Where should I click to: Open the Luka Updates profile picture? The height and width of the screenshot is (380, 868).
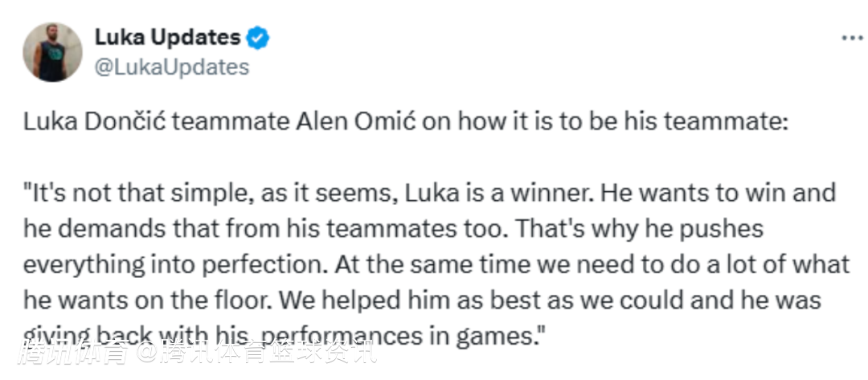[52, 52]
